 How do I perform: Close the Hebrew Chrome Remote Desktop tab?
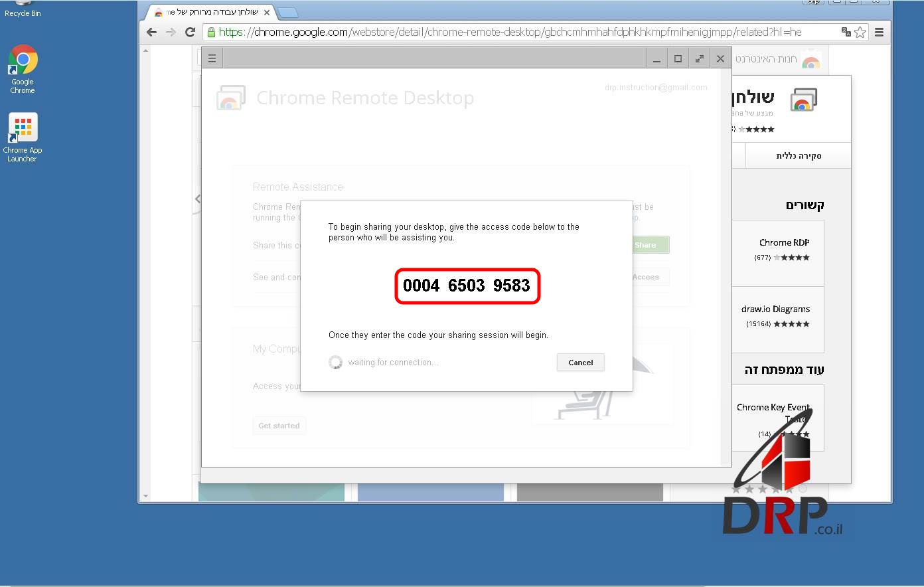pos(267,13)
